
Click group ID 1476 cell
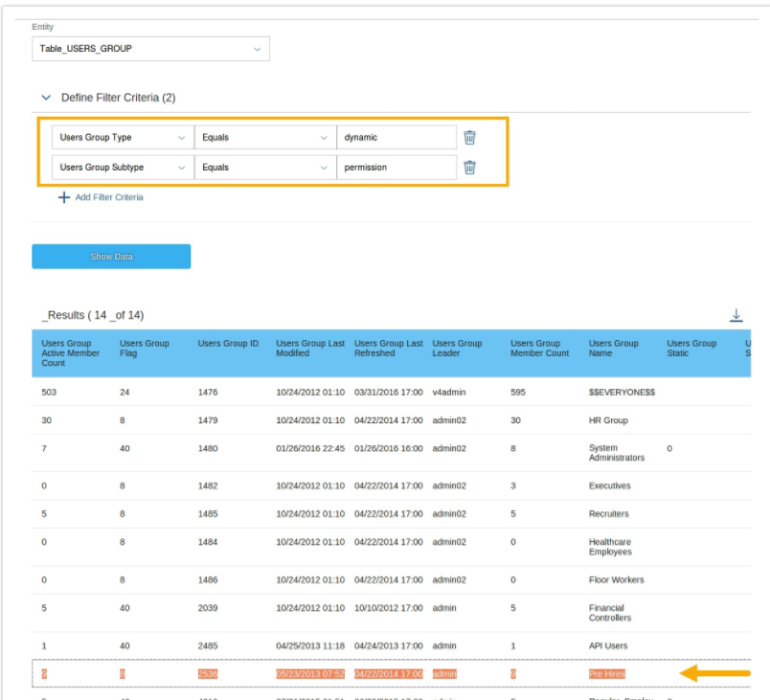coord(208,393)
